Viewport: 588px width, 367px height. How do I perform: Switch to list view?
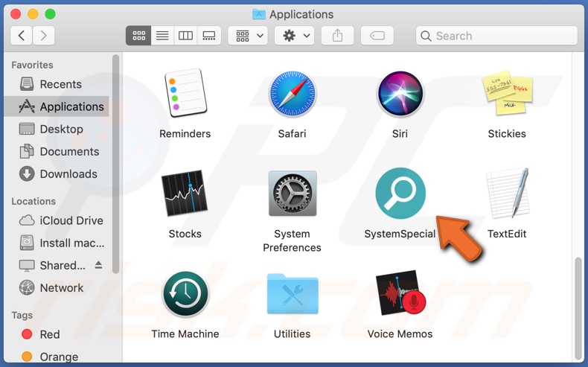pos(162,36)
